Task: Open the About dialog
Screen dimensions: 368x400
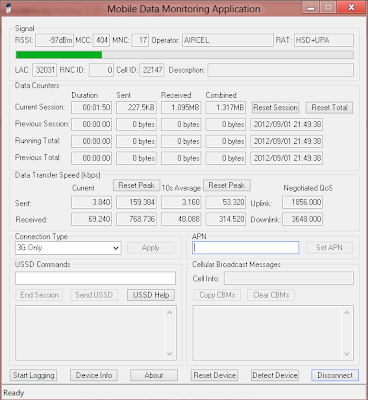Action: 154,375
